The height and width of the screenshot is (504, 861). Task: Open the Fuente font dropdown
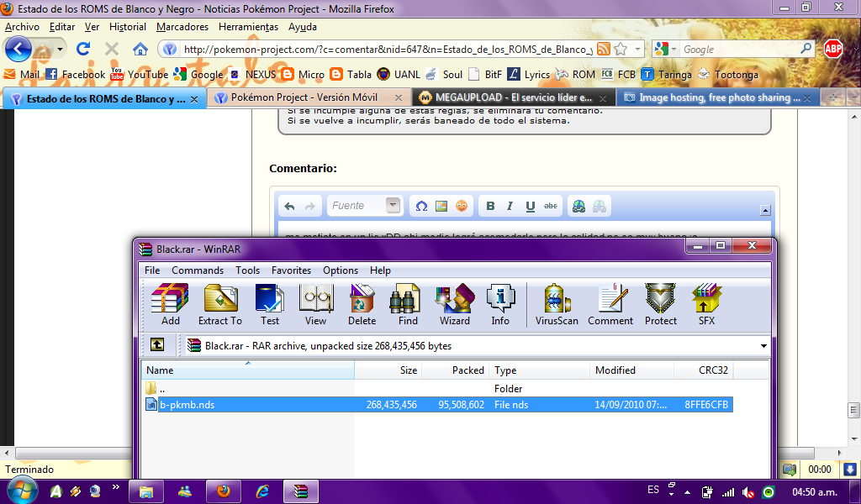[x=393, y=206]
